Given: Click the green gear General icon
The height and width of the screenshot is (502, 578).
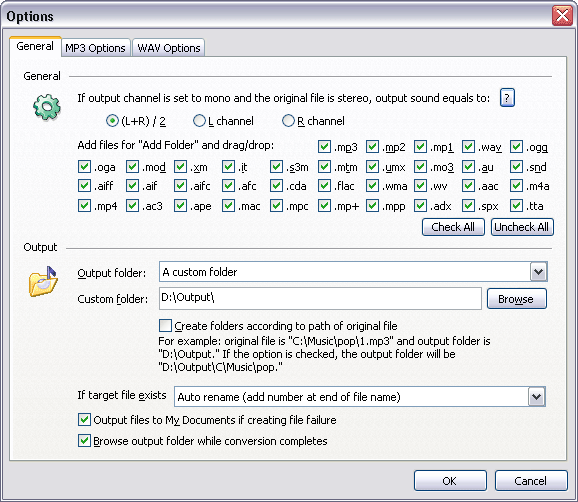Looking at the screenshot, I should tap(47, 107).
